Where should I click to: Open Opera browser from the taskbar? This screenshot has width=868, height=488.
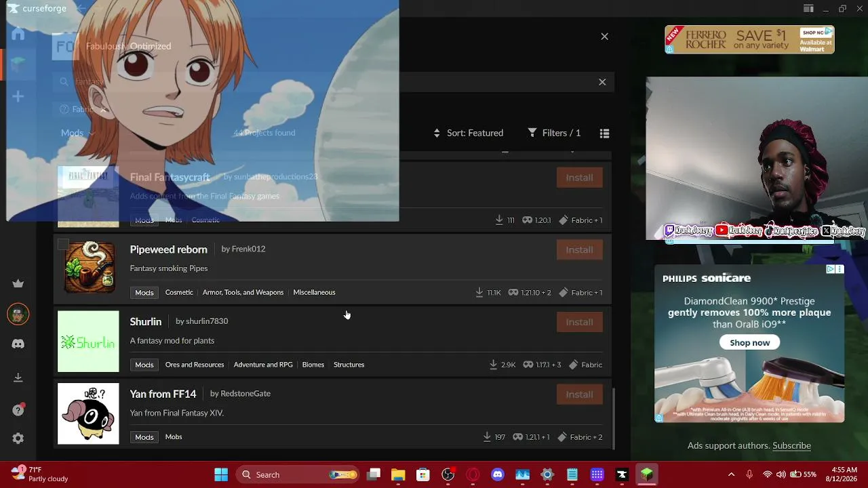473,474
